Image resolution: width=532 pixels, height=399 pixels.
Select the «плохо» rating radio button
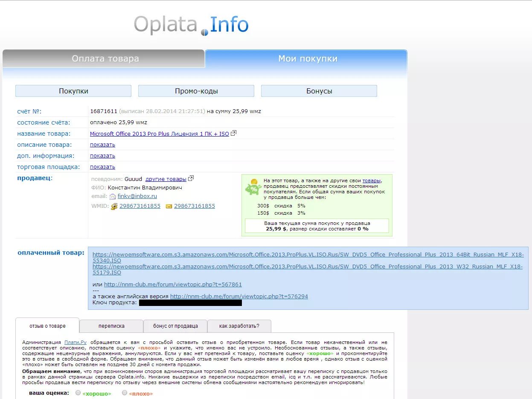pos(125,393)
